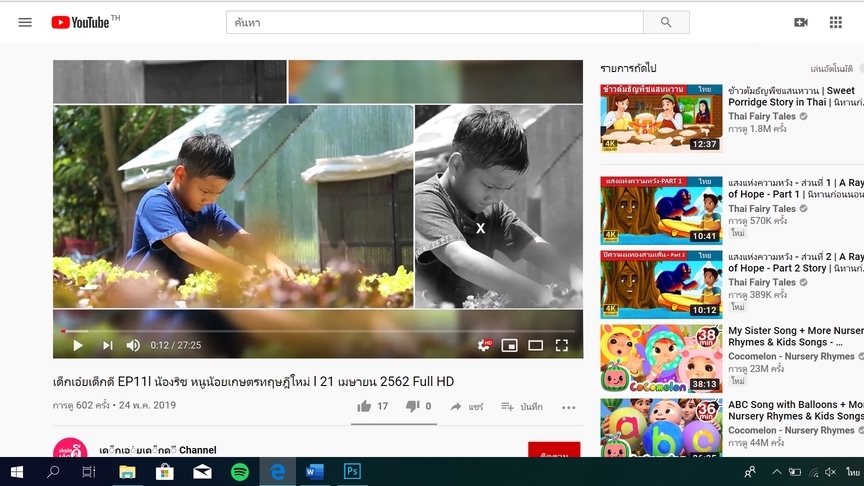This screenshot has width=864, height=486.
Task: Open the A Ray of Hope Part 2 Story title
Action: click(796, 262)
